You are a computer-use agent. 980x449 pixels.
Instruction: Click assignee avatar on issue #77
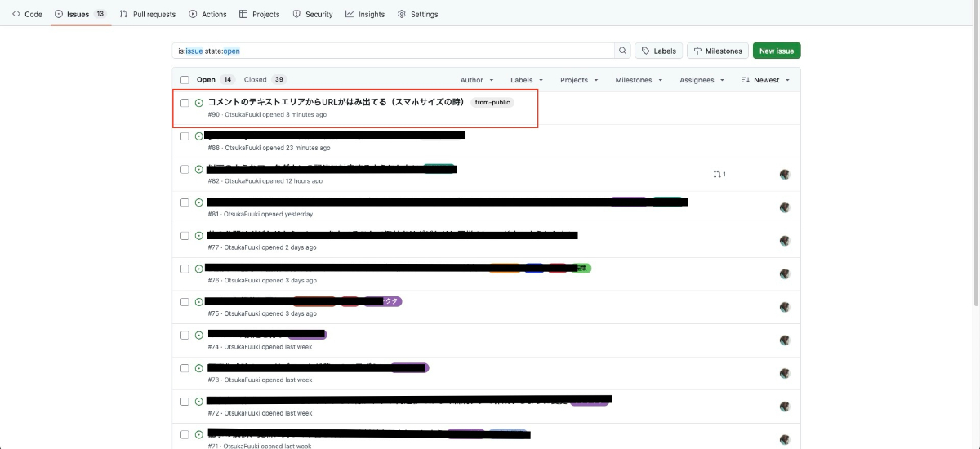click(x=785, y=241)
